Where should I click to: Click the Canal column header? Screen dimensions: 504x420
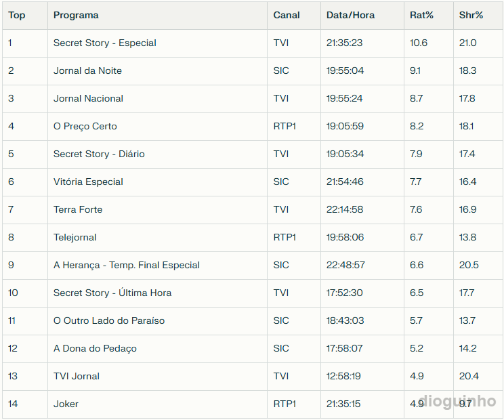[287, 15]
